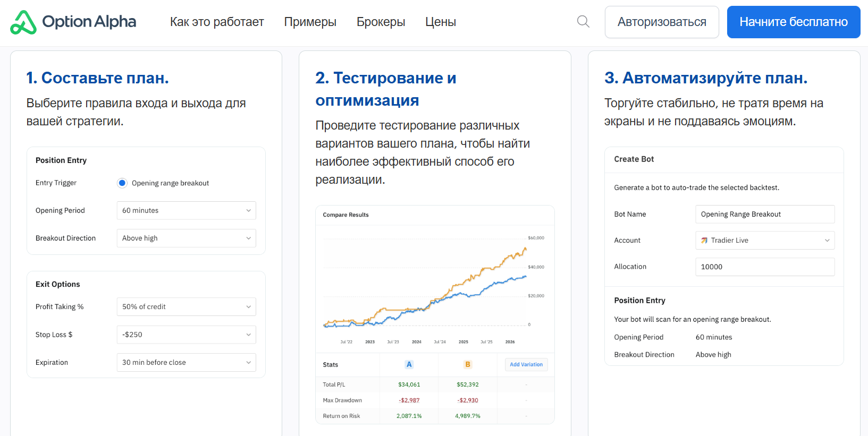Click the Начните бесплатно button
The width and height of the screenshot is (868, 436).
pyautogui.click(x=794, y=22)
